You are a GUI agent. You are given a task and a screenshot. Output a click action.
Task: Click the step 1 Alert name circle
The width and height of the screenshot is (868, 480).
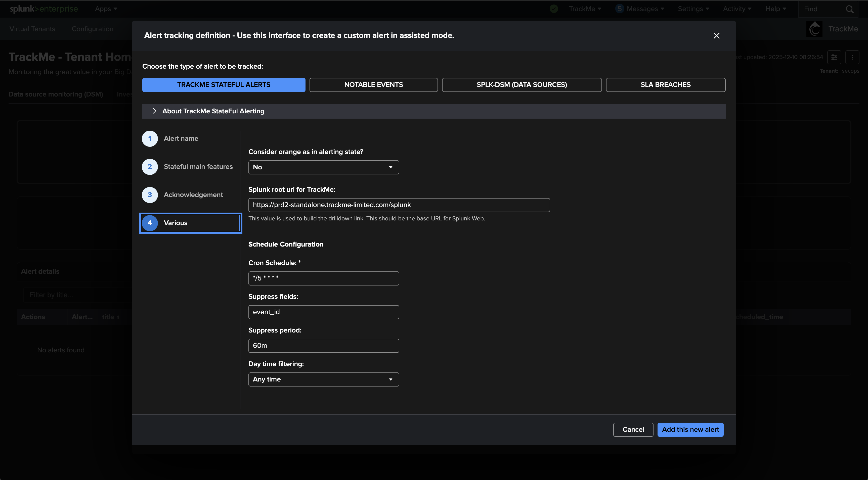point(150,138)
